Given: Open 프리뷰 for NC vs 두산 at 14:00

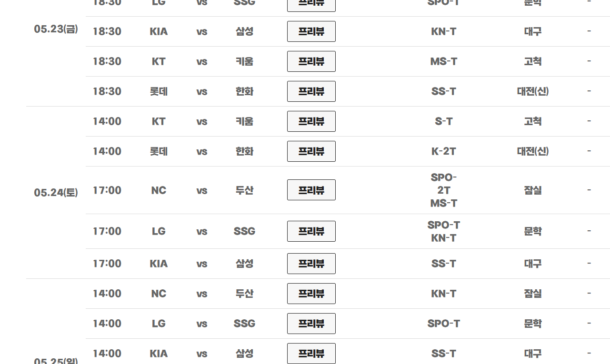Looking at the screenshot, I should pos(311,294).
